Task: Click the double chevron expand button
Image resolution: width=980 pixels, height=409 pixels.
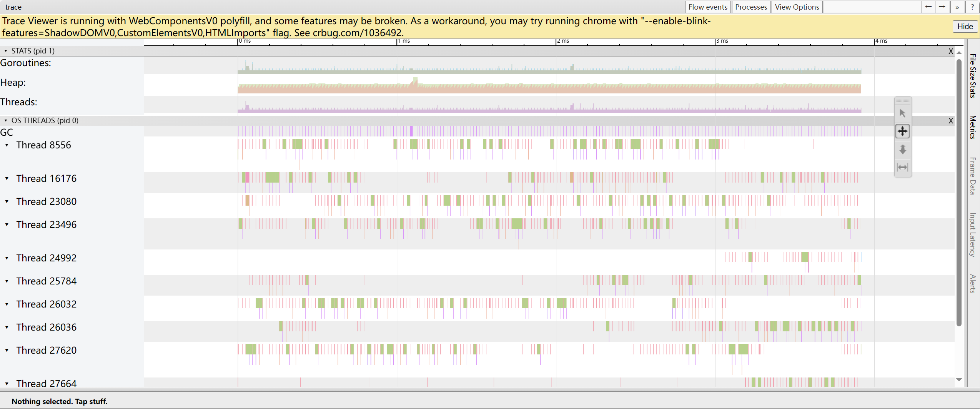Action: [x=957, y=7]
